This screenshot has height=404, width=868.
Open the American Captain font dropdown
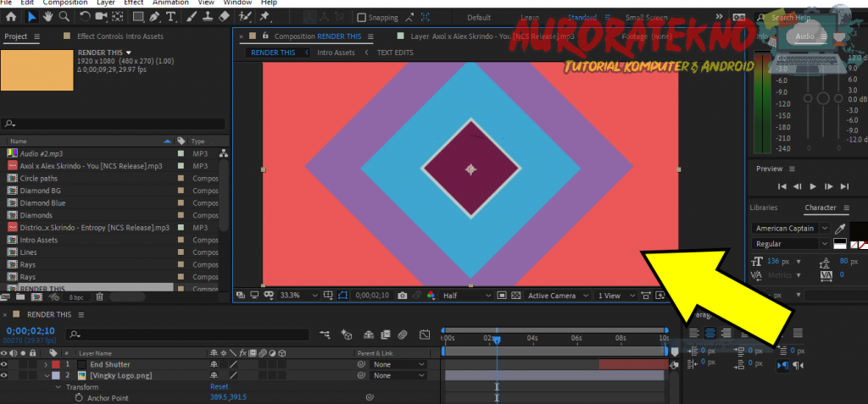(x=791, y=228)
